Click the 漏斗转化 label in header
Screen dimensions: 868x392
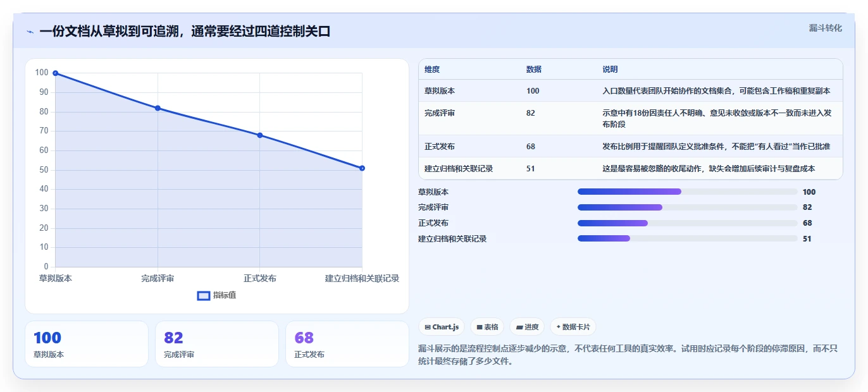(826, 28)
